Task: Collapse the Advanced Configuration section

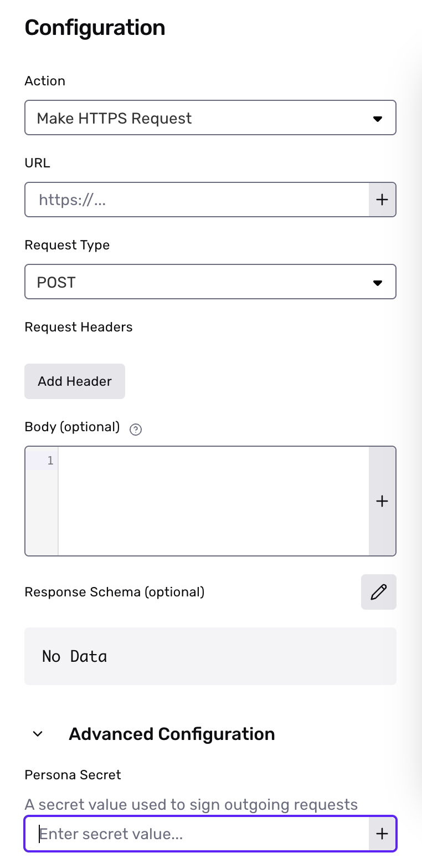Action: tap(37, 733)
